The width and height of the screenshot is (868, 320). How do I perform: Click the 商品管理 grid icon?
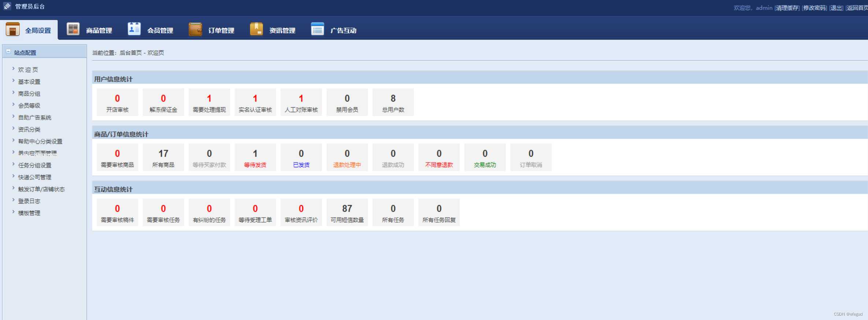point(73,29)
